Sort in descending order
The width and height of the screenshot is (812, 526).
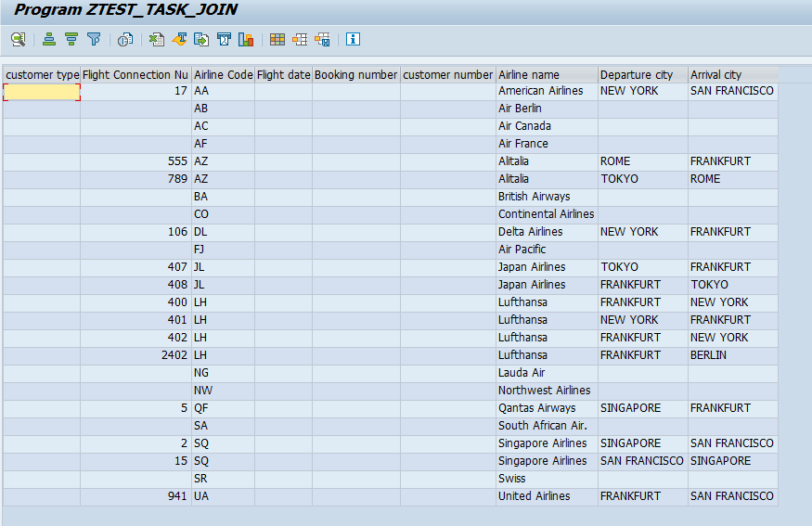click(71, 39)
